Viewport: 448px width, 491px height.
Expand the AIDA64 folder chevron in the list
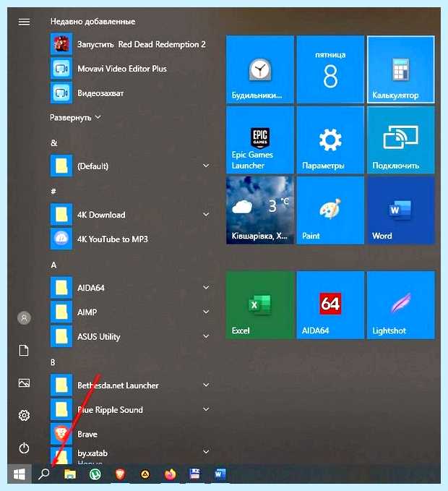click(206, 288)
